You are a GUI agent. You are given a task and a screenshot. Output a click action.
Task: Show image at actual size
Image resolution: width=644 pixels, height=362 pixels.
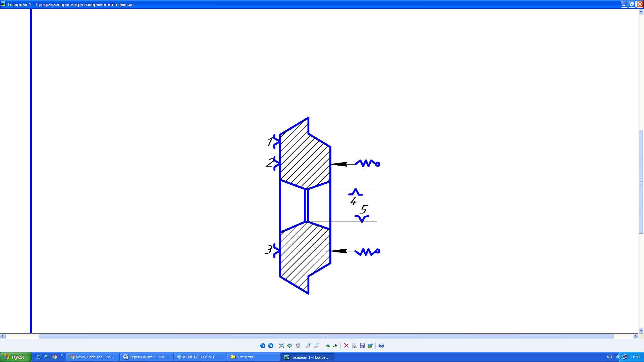pos(290,346)
